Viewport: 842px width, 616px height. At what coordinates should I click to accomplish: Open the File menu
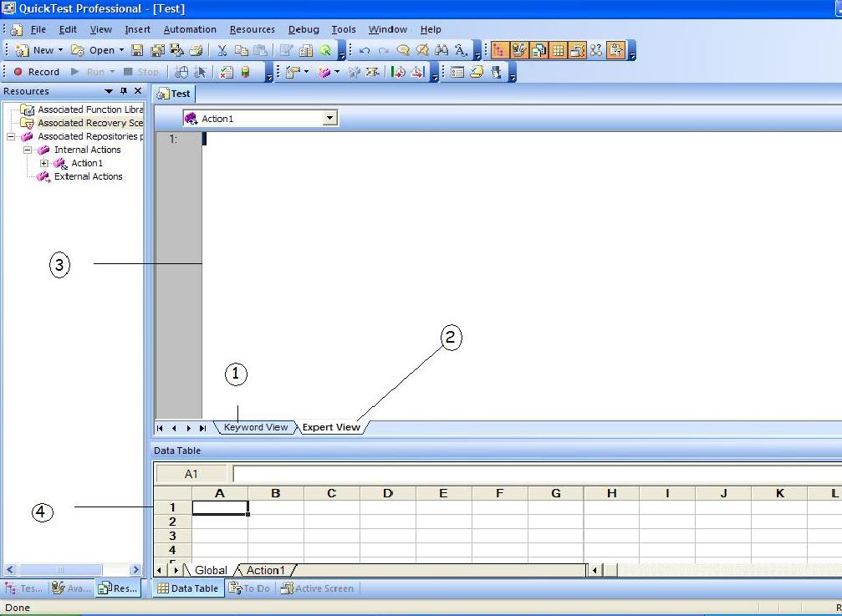(38, 29)
